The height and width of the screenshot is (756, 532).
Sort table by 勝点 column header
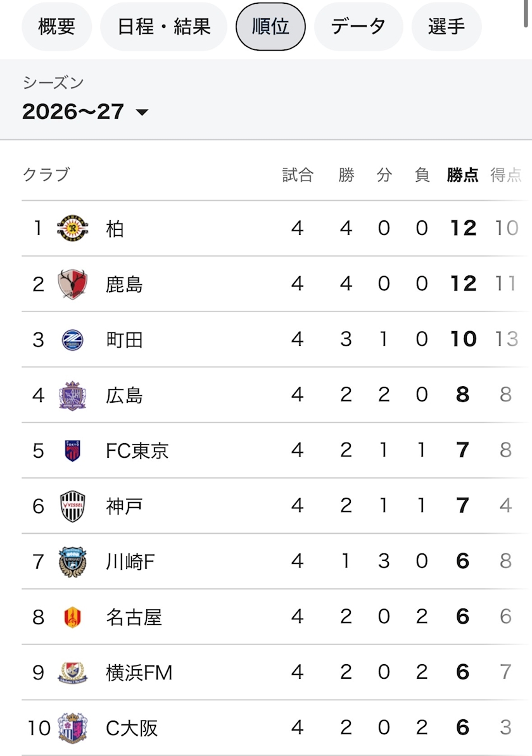click(462, 175)
